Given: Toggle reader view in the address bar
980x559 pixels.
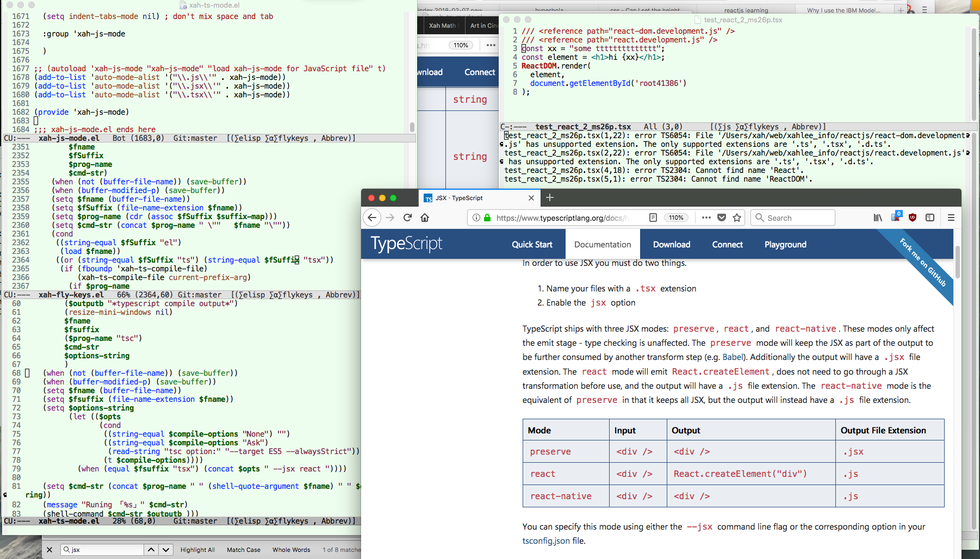Looking at the screenshot, I should [653, 218].
